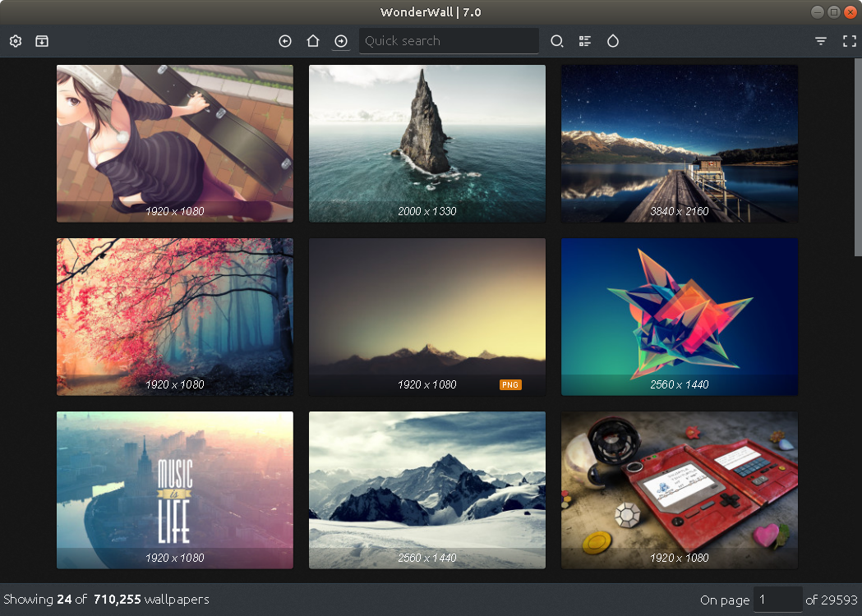Select the PNG-tagged mountain silhouette wallpaper

coord(426,316)
